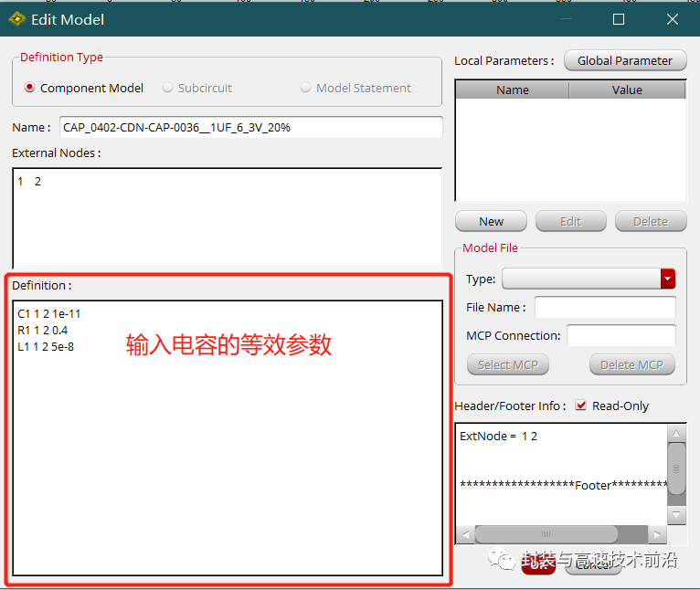Close the Edit Model dialog
Screen dimensions: 700x590
tap(673, 19)
